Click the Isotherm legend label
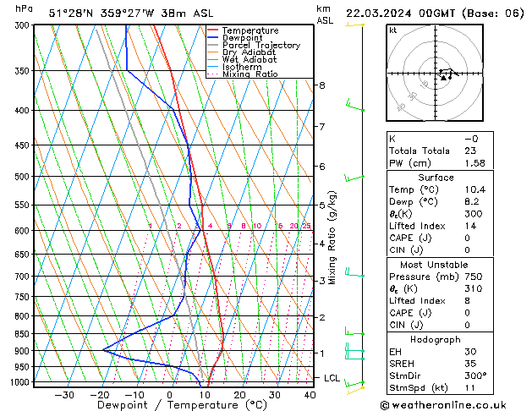This screenshot has height=411, width=532. (242, 67)
